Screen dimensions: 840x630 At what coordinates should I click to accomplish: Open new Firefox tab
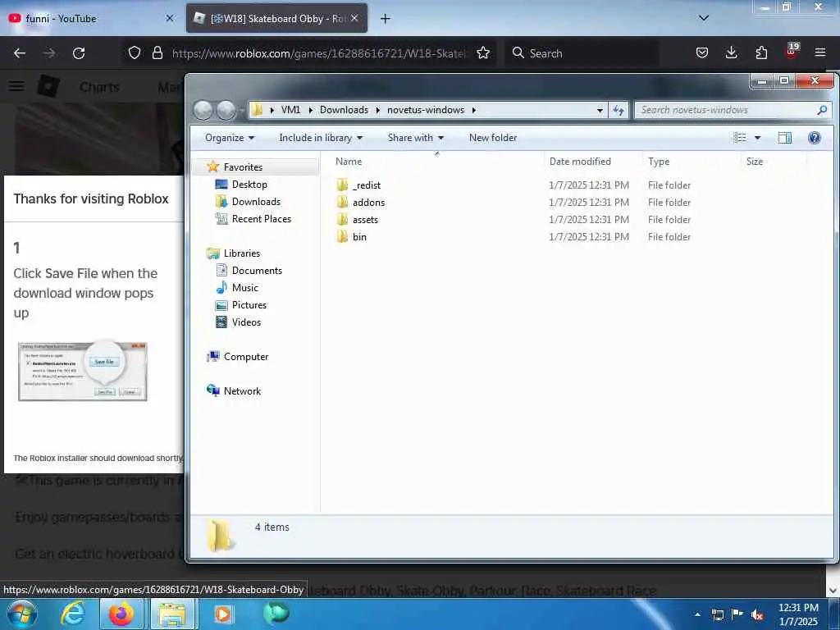[386, 19]
